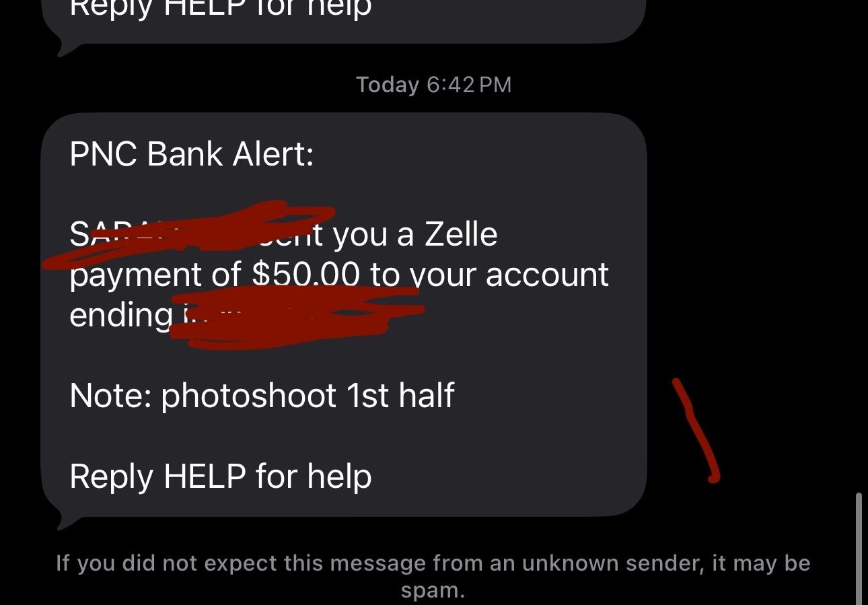Click the partially visible message bubble at the top
This screenshot has width=868, height=605.
click(x=343, y=22)
